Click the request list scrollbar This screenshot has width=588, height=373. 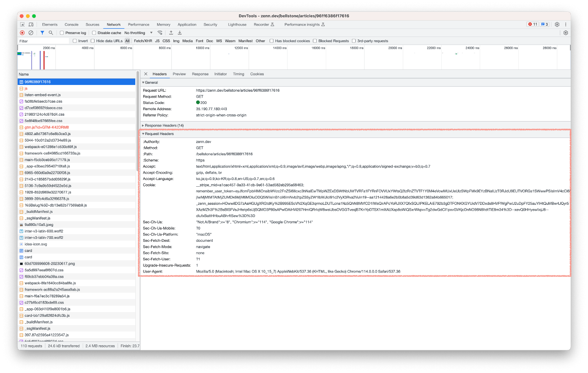click(138, 121)
